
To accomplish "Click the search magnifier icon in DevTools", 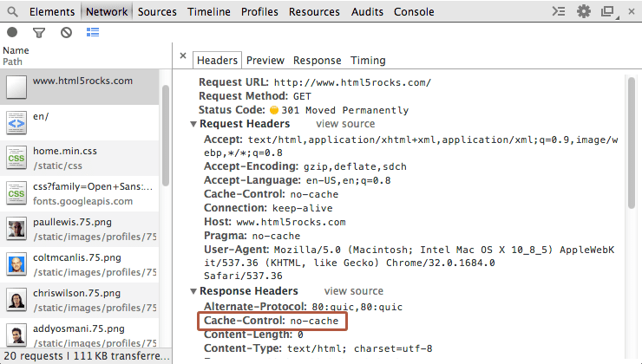I will [11, 12].
